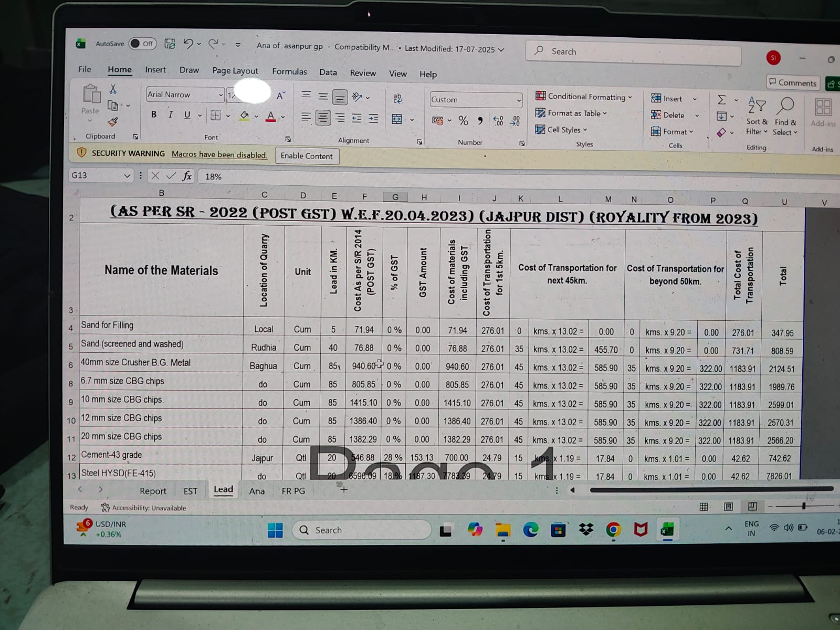840x630 pixels.
Task: Open the Page Layout ribbon tab
Action: (235, 71)
